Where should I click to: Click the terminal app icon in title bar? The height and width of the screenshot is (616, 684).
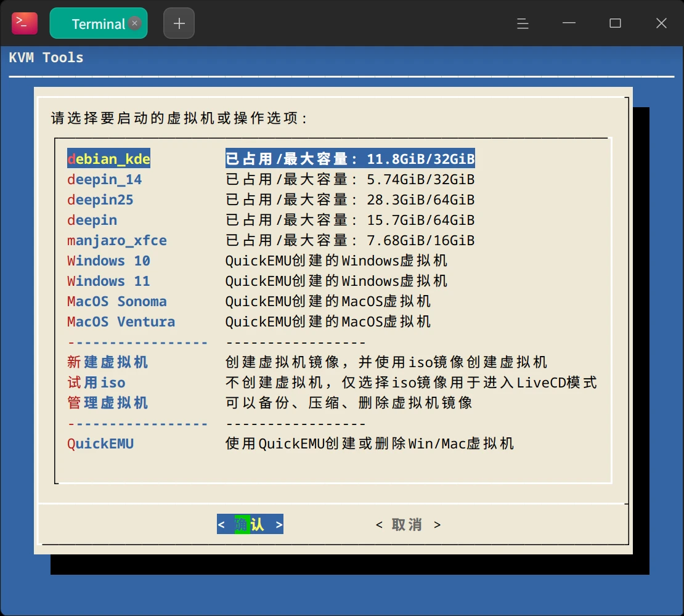(x=25, y=23)
